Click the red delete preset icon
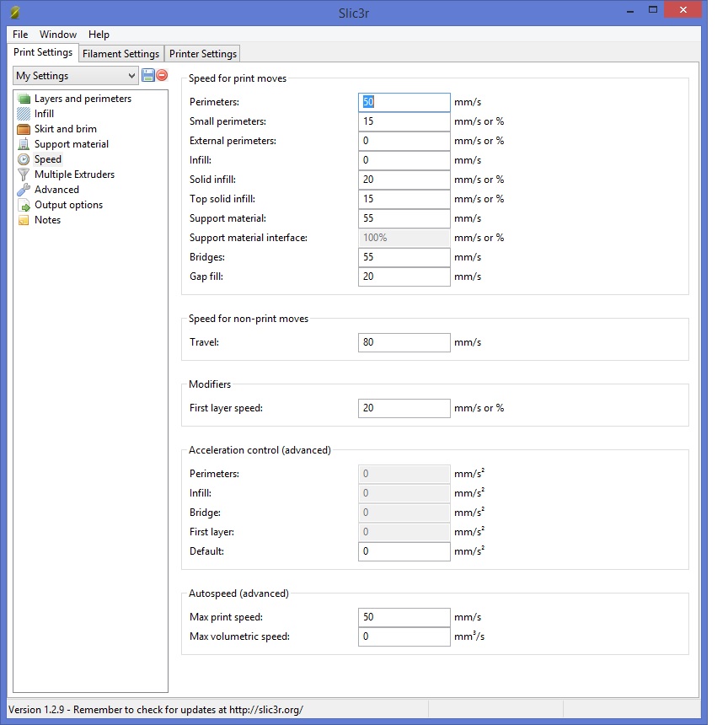This screenshot has height=725, width=728. 162,75
